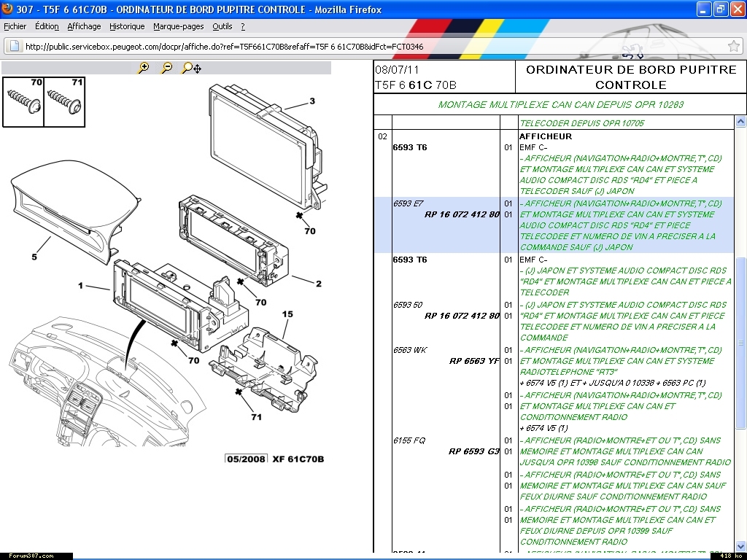Click callout number 1 on the diagram
This screenshot has height=560, width=747.
point(80,285)
